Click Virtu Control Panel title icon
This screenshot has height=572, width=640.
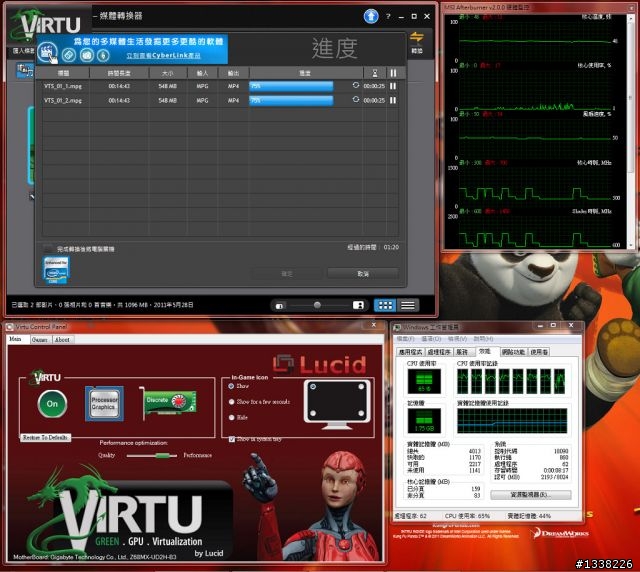10,327
